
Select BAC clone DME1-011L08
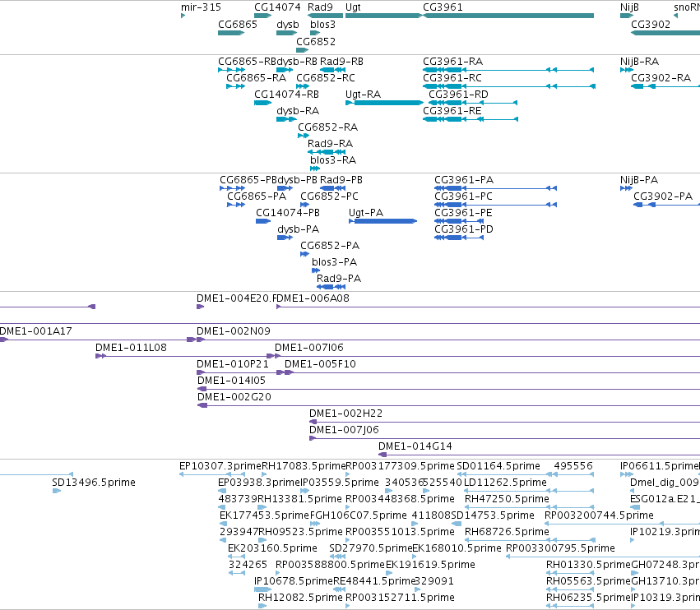(131, 348)
